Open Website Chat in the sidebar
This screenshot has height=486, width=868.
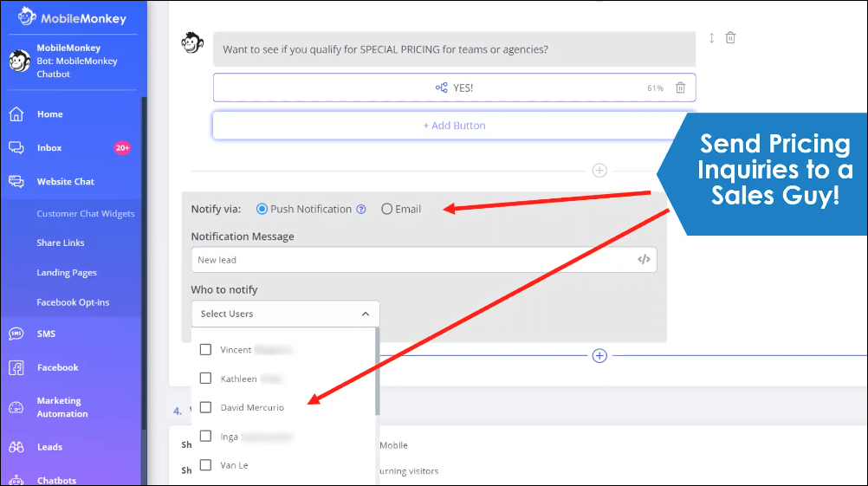[x=65, y=182]
